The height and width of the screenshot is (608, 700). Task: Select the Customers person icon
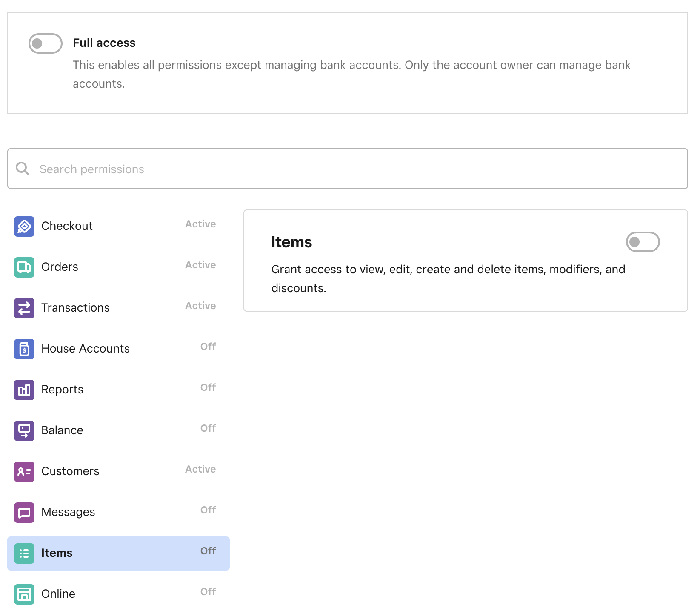point(24,471)
